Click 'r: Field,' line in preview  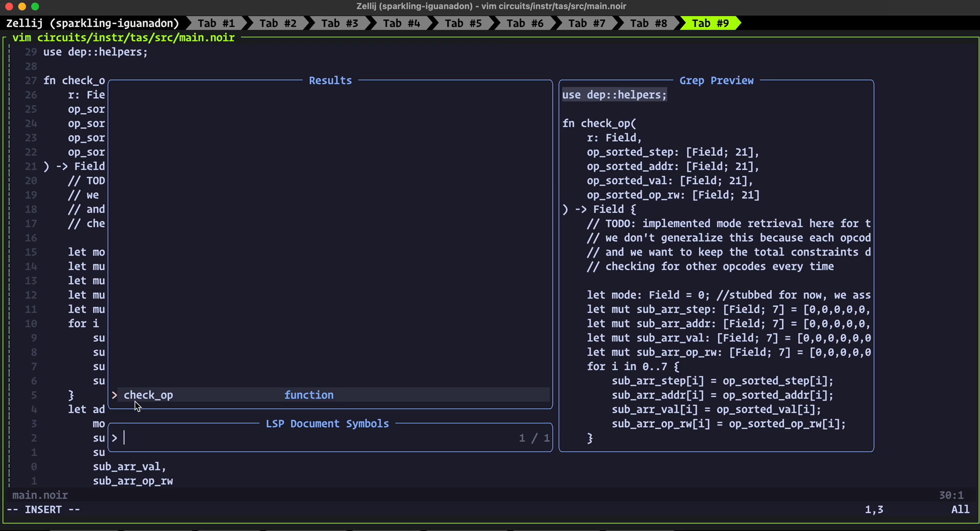(x=614, y=138)
